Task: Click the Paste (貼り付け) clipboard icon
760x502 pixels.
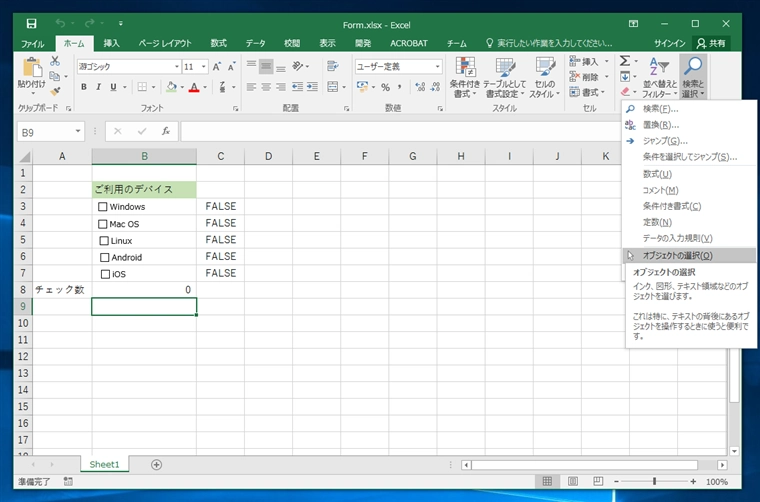Action: pyautogui.click(x=32, y=67)
